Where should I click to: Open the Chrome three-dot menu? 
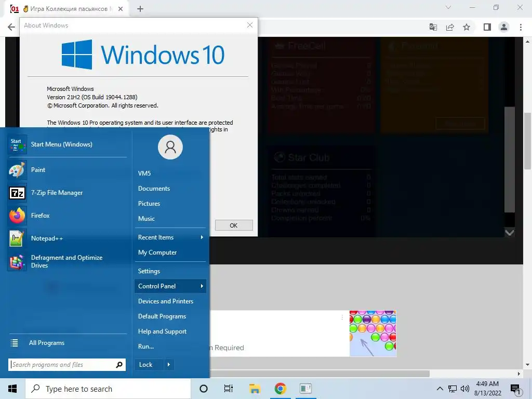[x=521, y=27]
